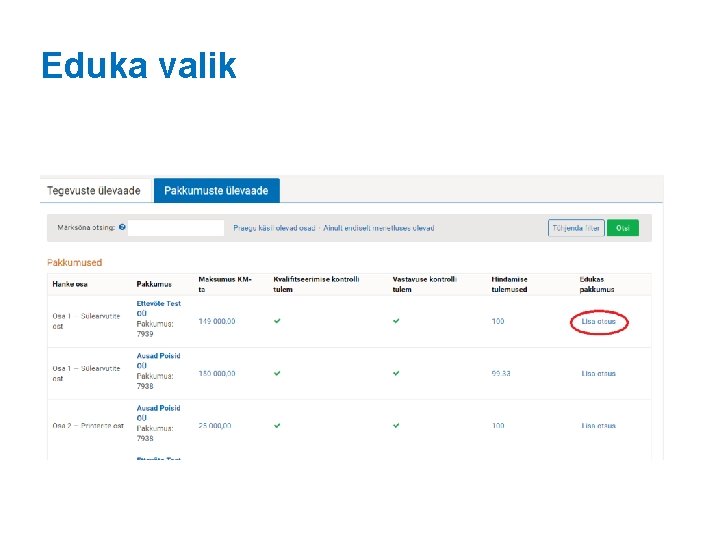Select the Pakkumuste ülevaade tab

(217, 191)
